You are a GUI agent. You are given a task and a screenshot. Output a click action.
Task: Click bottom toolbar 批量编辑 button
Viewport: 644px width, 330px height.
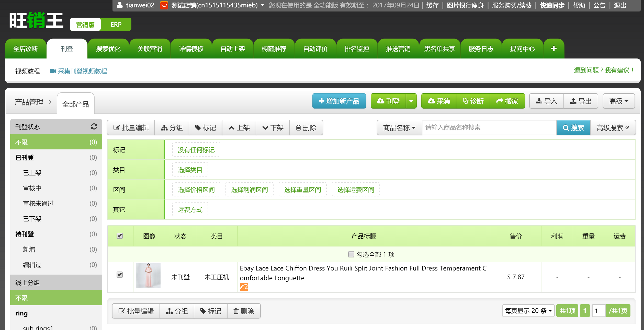click(x=136, y=311)
